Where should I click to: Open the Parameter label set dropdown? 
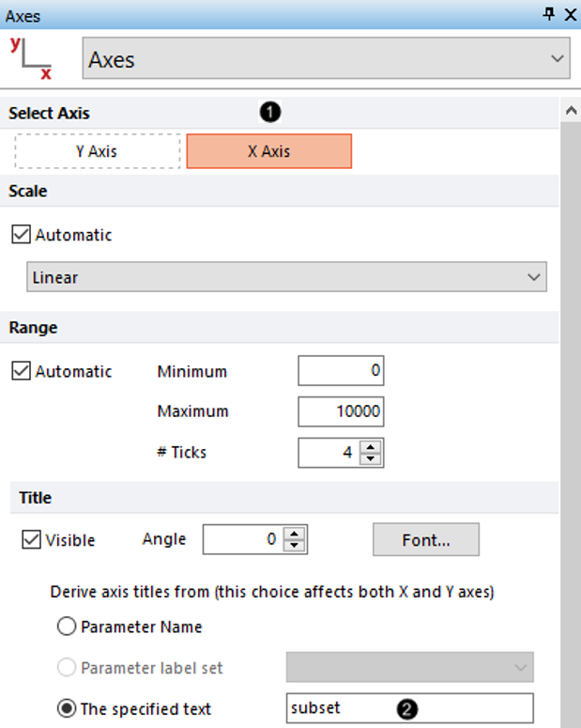[410, 667]
